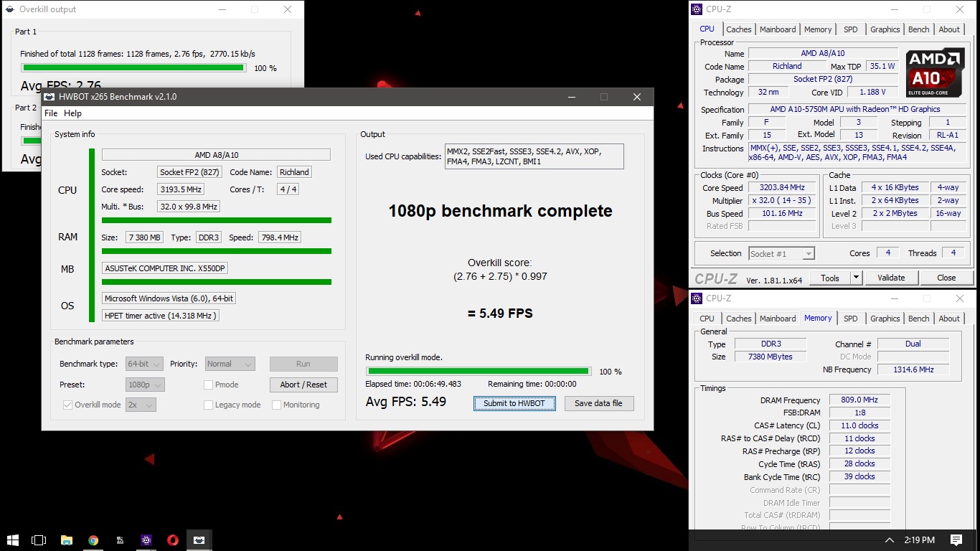Click the active HWBOT x265 taskbar icon

pyautogui.click(x=199, y=540)
